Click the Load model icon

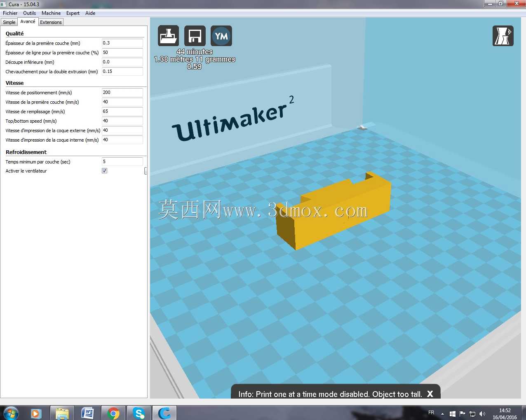[x=168, y=36]
